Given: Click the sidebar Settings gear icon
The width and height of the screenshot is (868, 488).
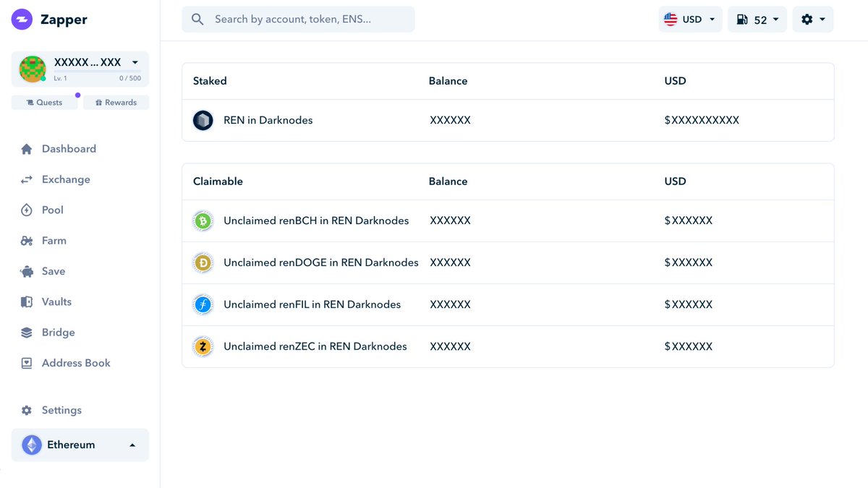Looking at the screenshot, I should click(27, 411).
